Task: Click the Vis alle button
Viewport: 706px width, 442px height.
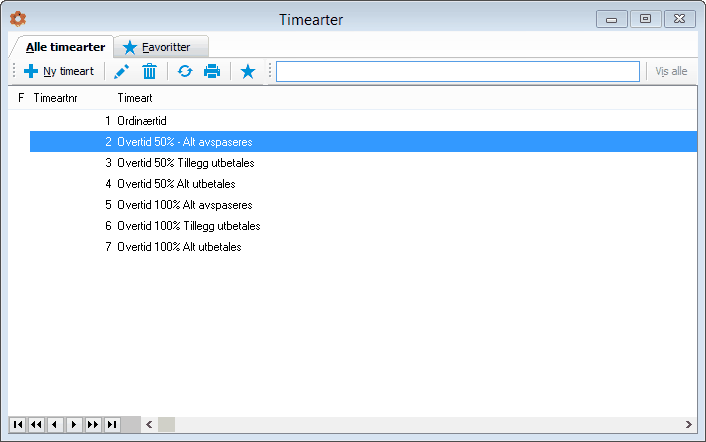Action: tap(671, 71)
